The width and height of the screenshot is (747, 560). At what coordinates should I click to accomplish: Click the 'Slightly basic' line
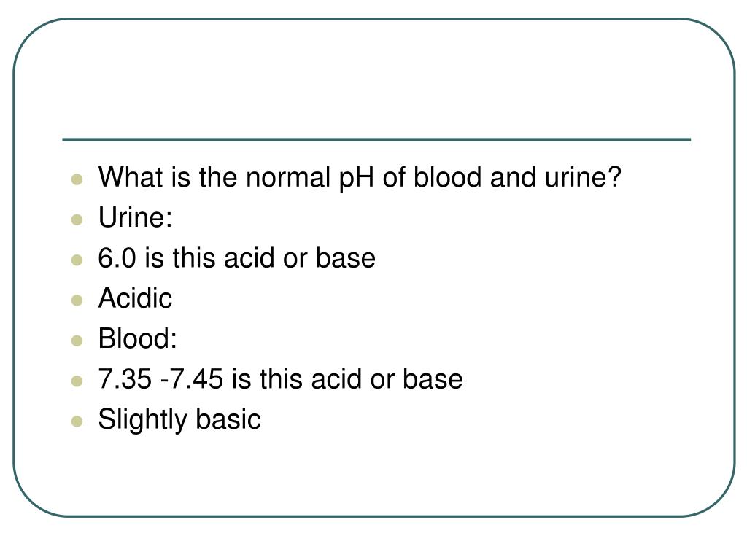(x=179, y=420)
